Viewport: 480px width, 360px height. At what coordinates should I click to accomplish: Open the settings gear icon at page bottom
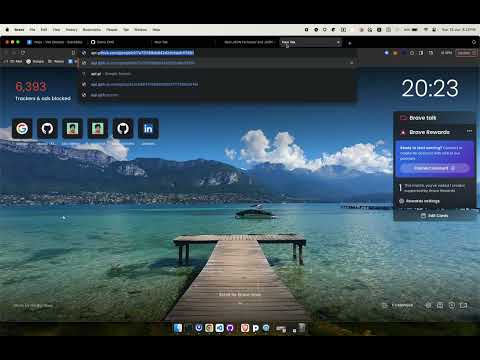(428, 305)
